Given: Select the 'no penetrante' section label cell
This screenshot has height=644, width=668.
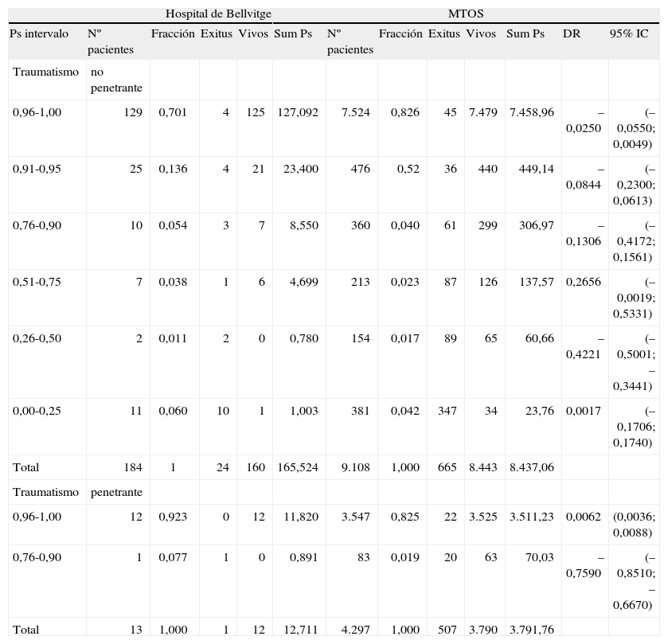Looking at the screenshot, I should pos(115,79).
